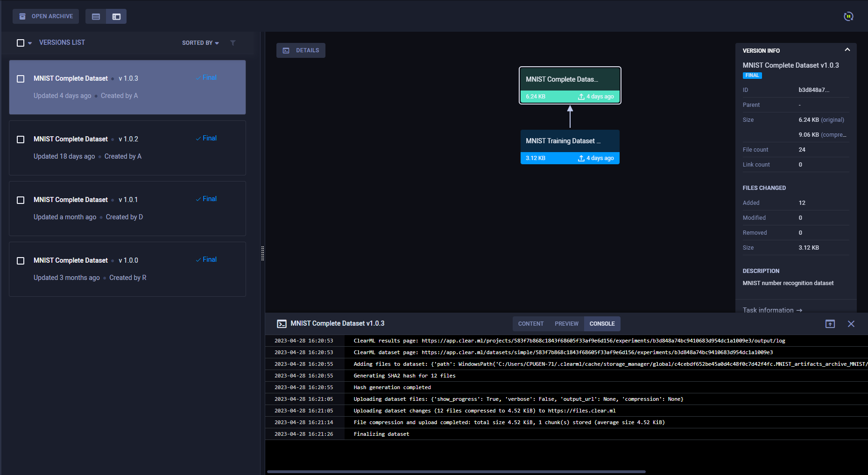Switch to the split panel view icon

(116, 16)
